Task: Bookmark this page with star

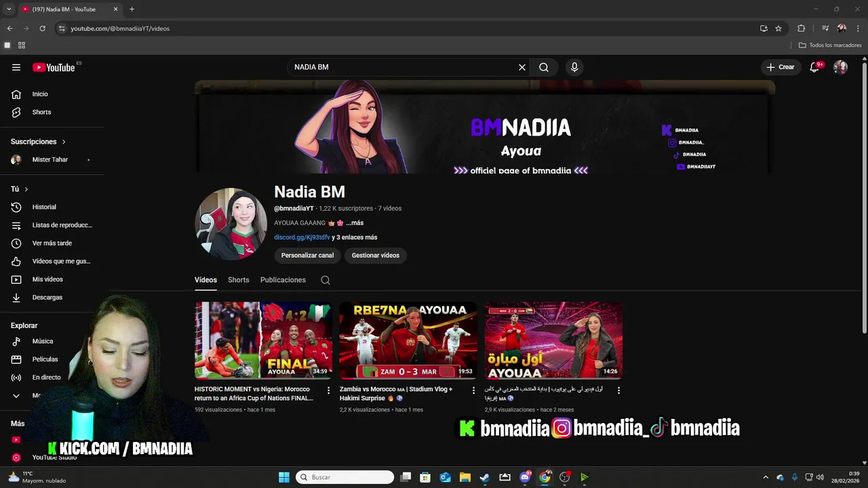Action: (x=778, y=28)
